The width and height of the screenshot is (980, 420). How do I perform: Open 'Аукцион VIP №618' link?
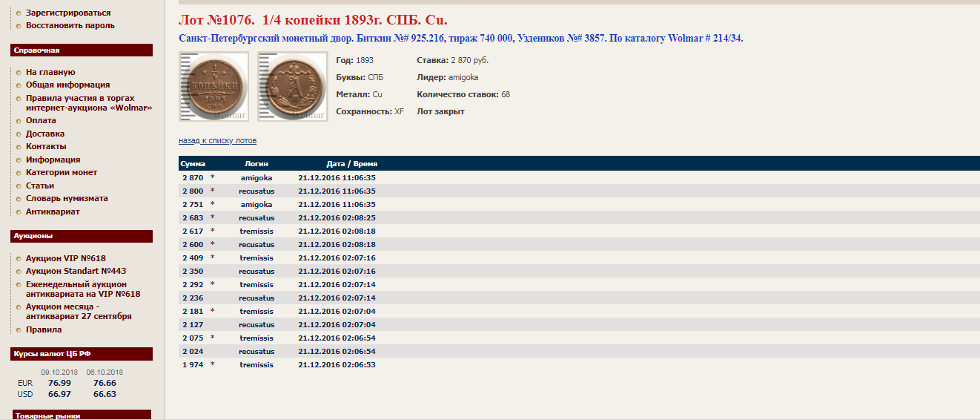tap(66, 259)
